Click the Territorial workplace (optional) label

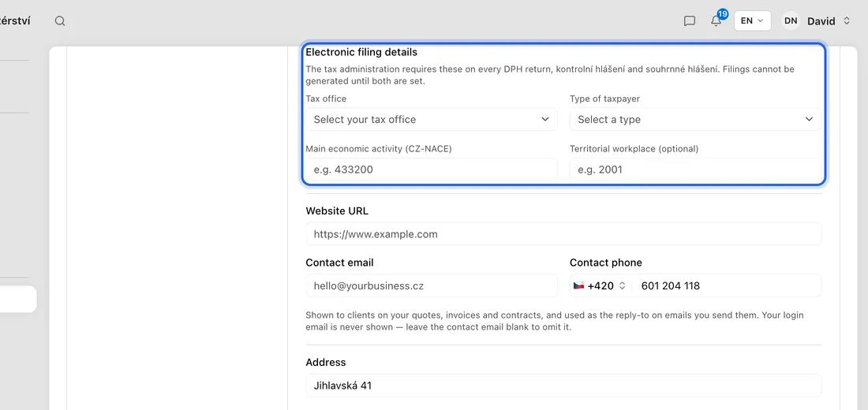coord(634,149)
